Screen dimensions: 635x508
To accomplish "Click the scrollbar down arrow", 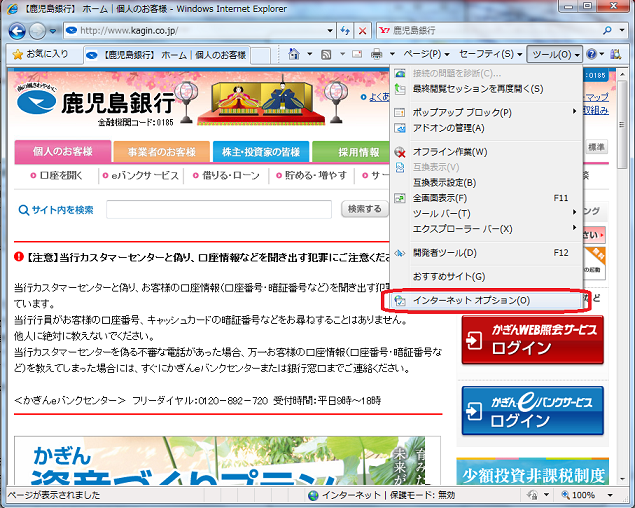I will [x=622, y=479].
